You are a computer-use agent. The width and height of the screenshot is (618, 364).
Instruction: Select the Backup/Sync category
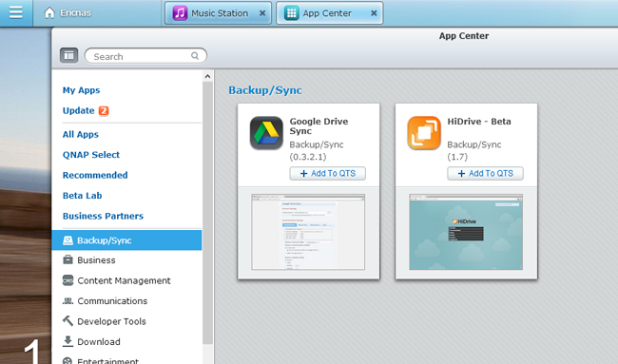[126, 240]
